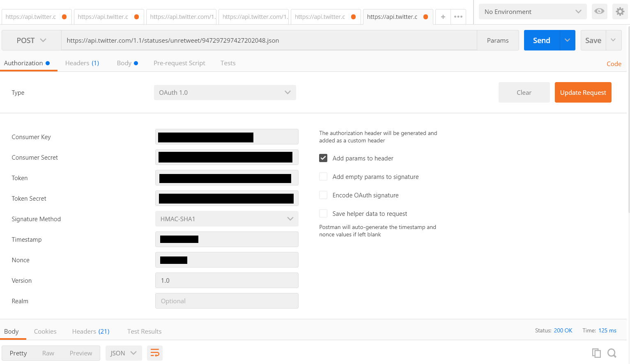Click the Consumer Key input field
630x364 pixels.
click(227, 137)
